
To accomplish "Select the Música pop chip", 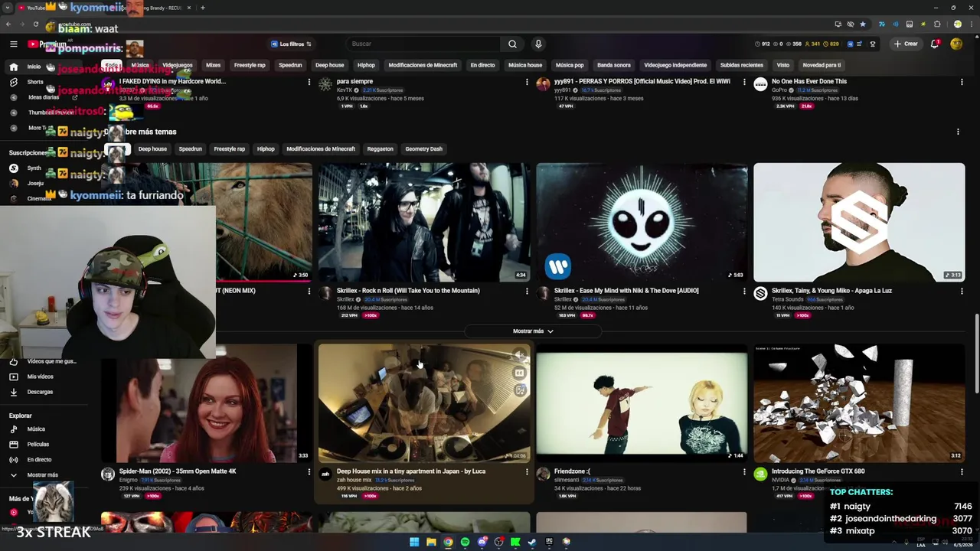I will 570,65.
